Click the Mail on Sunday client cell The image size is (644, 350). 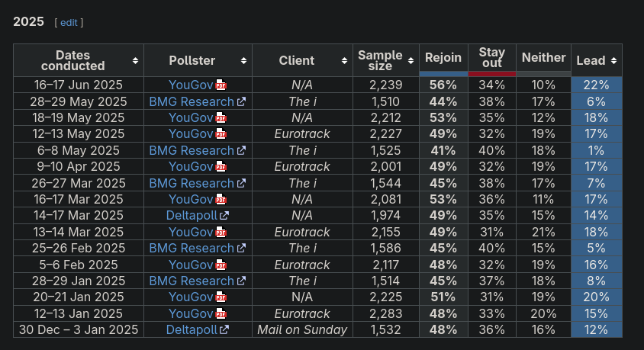302,330
